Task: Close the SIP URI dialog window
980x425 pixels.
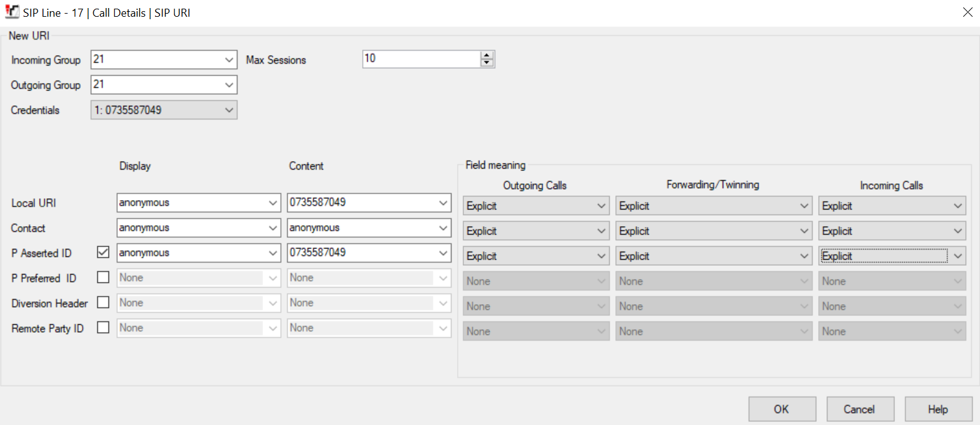Action: (x=967, y=12)
